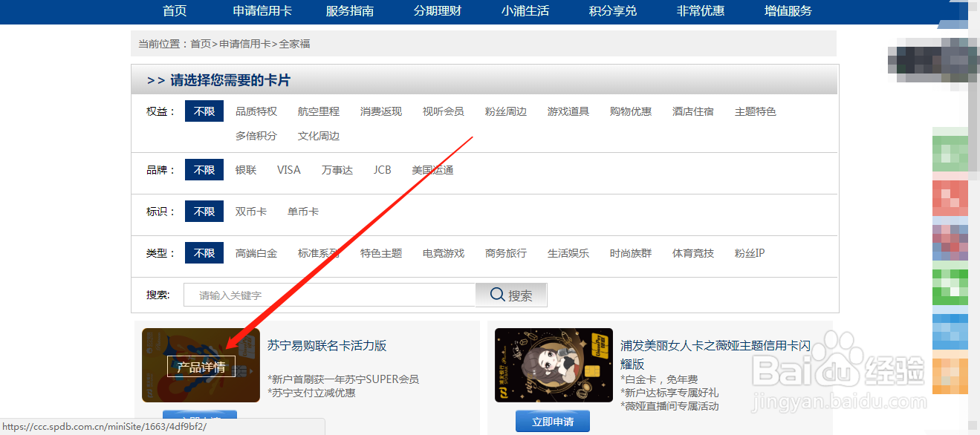This screenshot has width=980, height=435.
Task: Filter by 酒店住宿 benefit
Action: (x=693, y=111)
